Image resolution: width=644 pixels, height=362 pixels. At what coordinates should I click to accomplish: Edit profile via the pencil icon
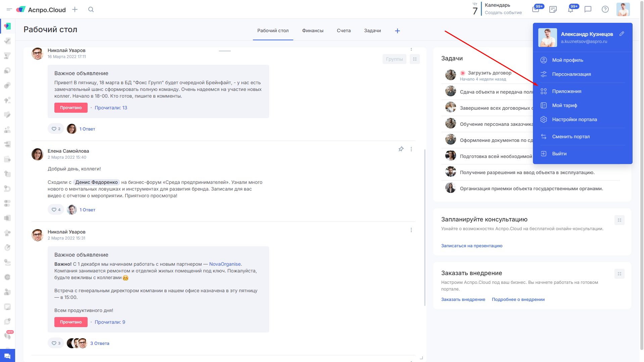(x=622, y=34)
